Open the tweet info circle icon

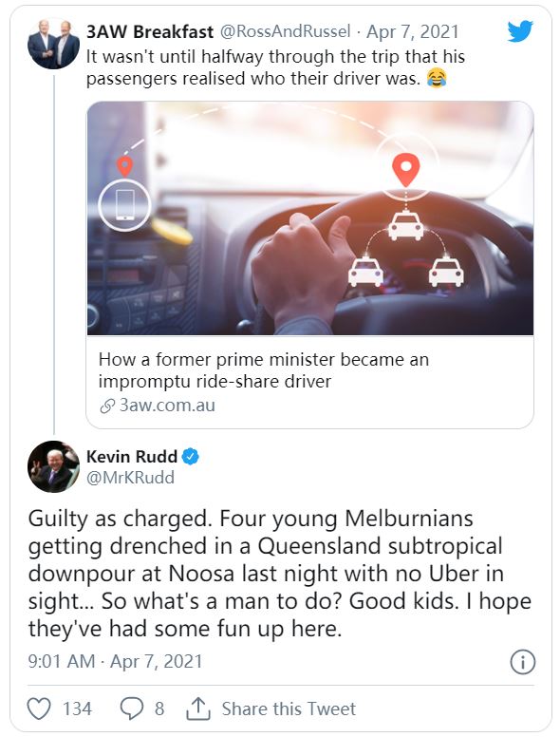(522, 662)
